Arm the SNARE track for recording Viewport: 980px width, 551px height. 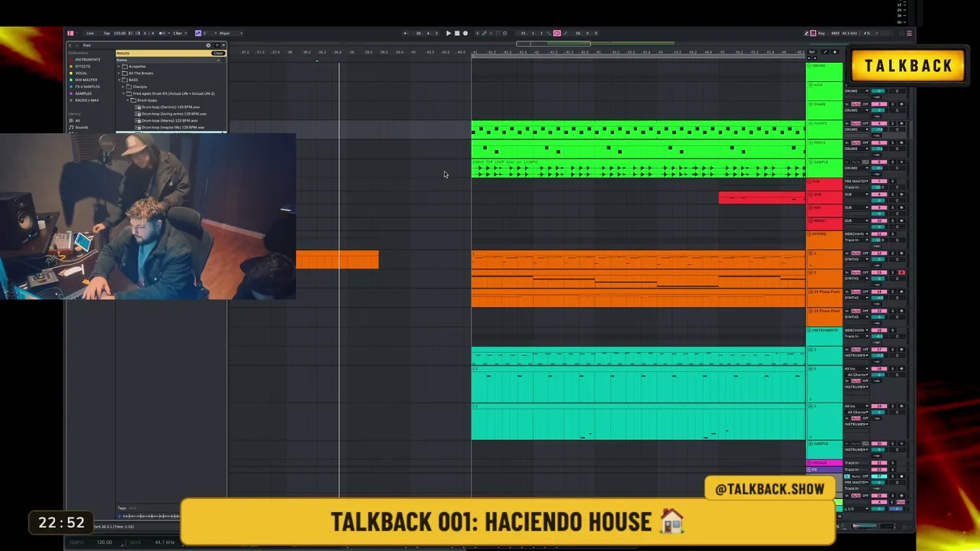pyautogui.click(x=901, y=104)
